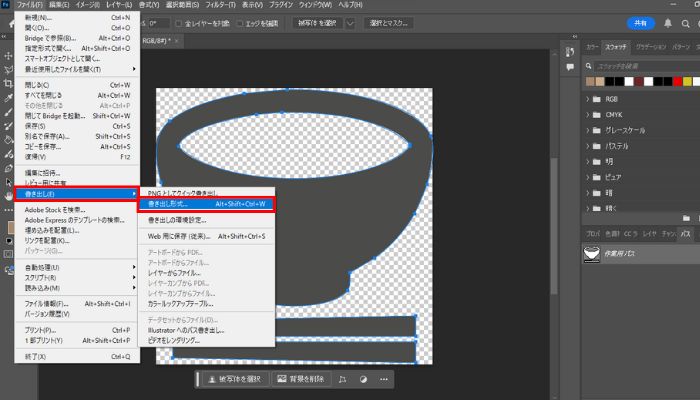Expand the グレースケール swatch folder
The width and height of the screenshot is (700, 400).
[x=588, y=130]
